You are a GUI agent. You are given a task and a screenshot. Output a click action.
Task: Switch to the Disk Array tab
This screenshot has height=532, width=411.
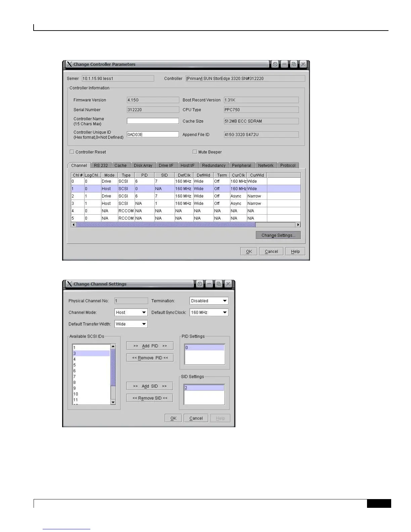143,165
